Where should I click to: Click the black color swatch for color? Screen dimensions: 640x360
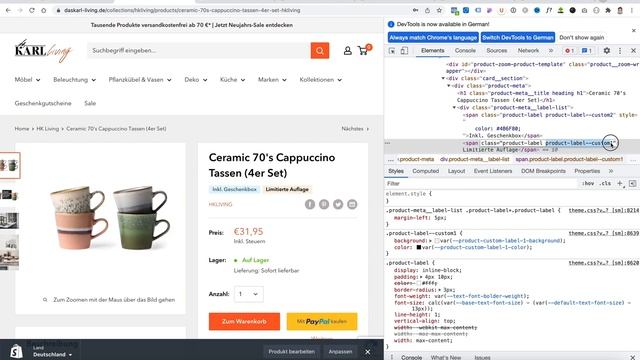pos(418,247)
